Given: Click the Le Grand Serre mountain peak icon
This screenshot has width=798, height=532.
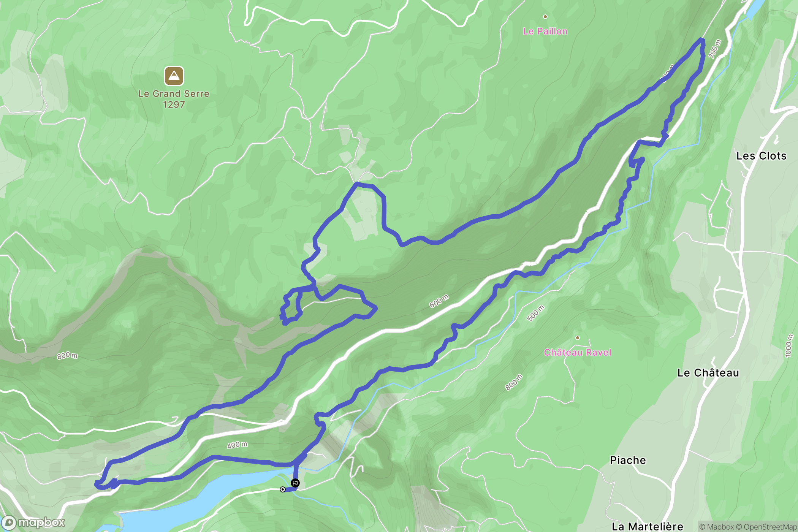Looking at the screenshot, I should [x=174, y=76].
